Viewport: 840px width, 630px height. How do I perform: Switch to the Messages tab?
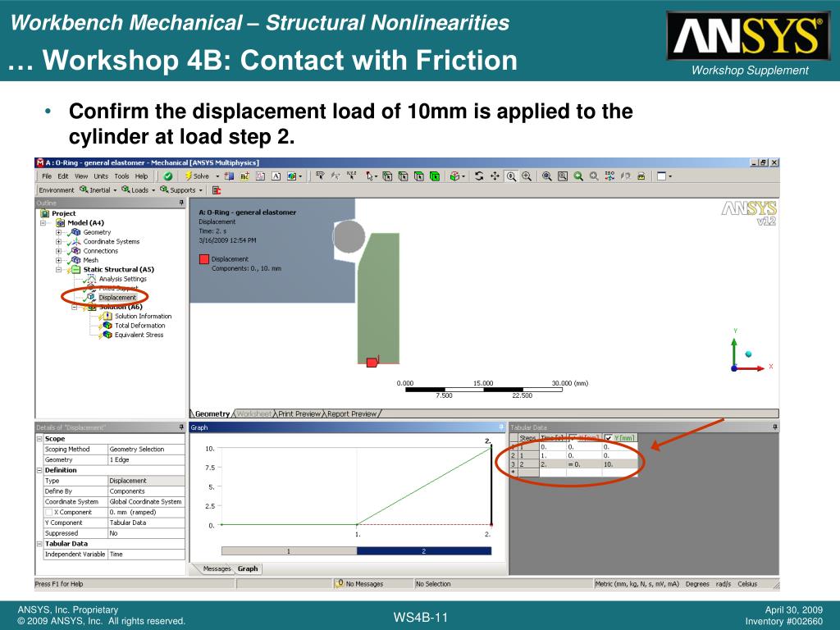217,569
